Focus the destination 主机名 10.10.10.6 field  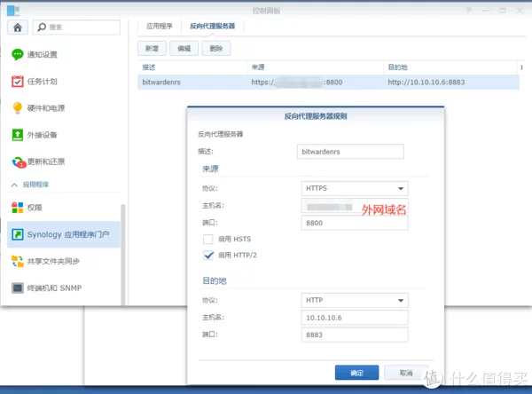click(x=355, y=318)
